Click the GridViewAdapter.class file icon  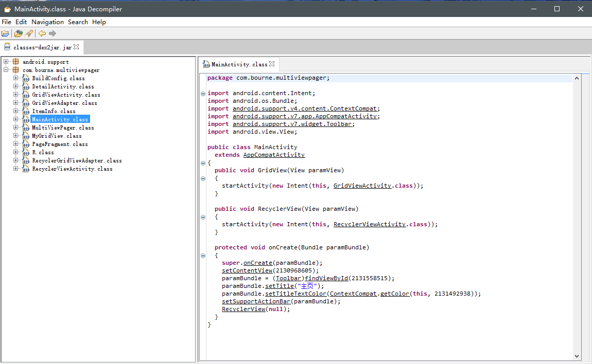(x=26, y=103)
